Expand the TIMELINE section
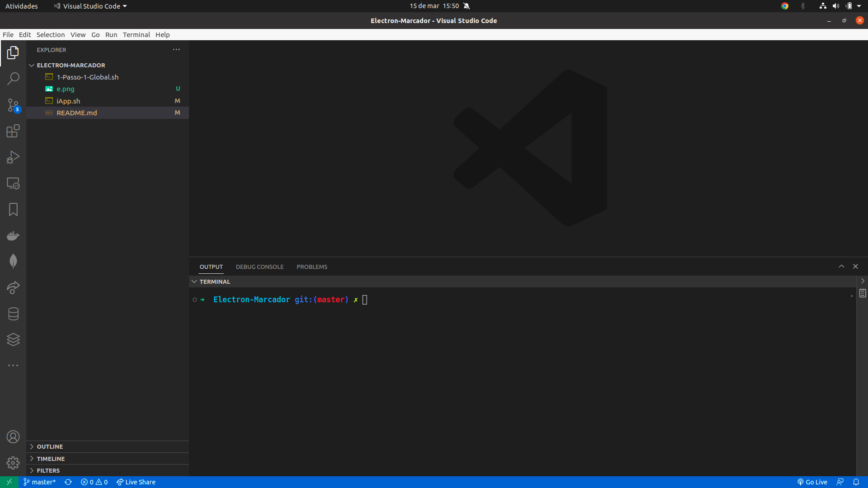The image size is (868, 488). click(51, 459)
